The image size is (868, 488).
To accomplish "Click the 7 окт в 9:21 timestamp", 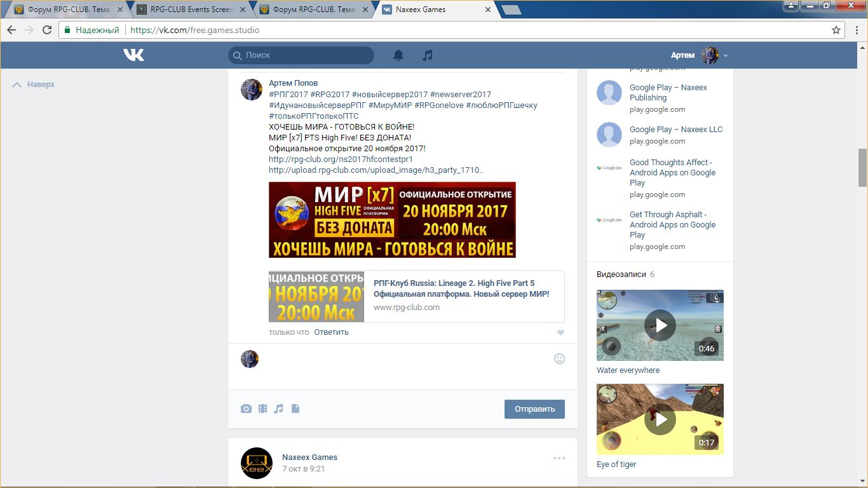I will 304,469.
